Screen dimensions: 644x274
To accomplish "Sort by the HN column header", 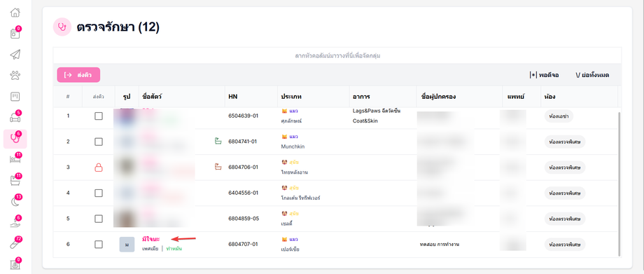I will coord(233,97).
